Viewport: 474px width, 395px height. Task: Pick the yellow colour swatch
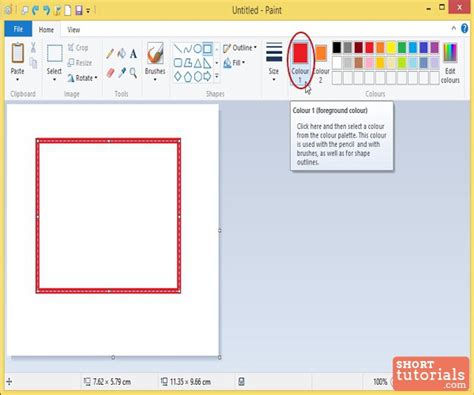coord(391,48)
